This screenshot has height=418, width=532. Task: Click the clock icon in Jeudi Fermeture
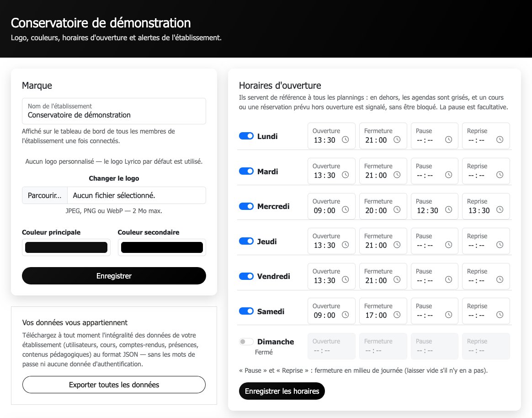397,245
